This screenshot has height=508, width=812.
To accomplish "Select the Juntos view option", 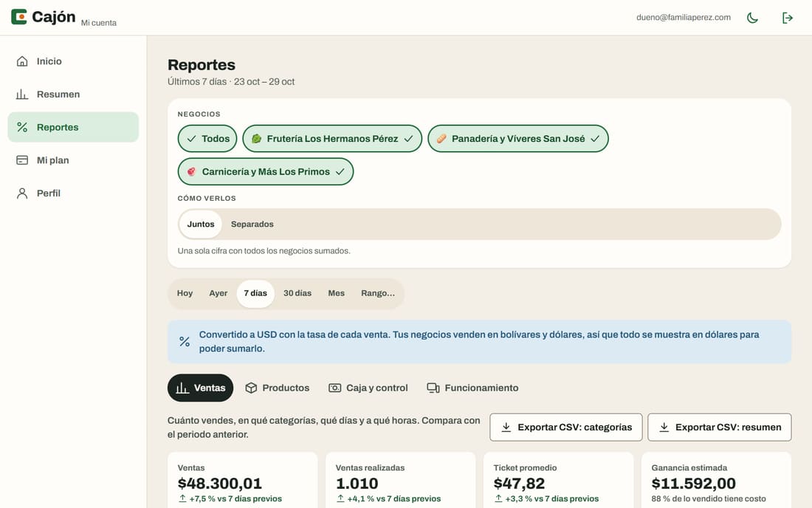I will (x=200, y=224).
